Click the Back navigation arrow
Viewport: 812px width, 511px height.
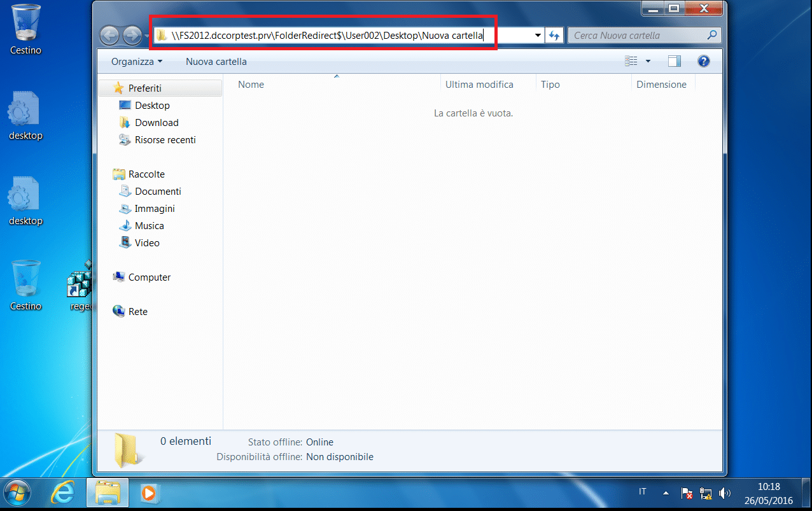(109, 35)
